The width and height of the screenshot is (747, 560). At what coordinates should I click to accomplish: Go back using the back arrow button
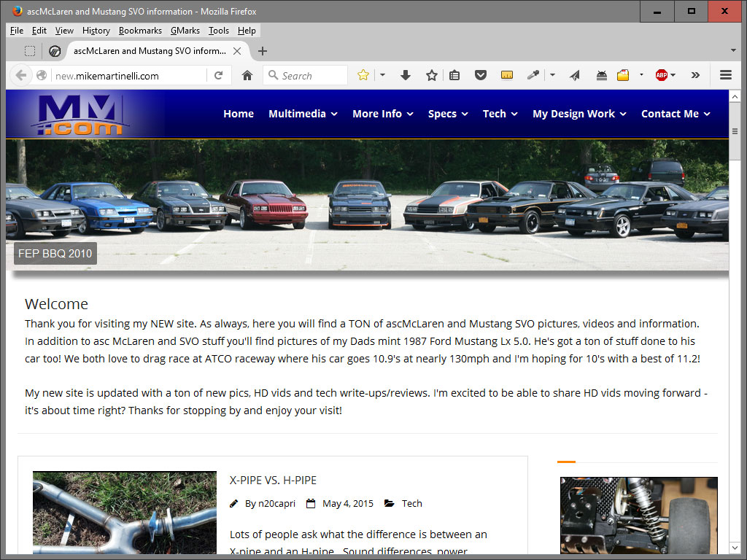[21, 75]
